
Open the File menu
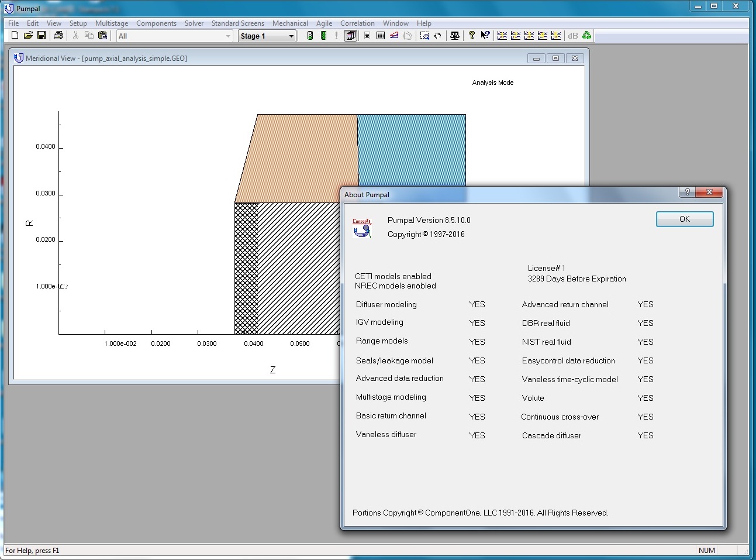(x=13, y=23)
